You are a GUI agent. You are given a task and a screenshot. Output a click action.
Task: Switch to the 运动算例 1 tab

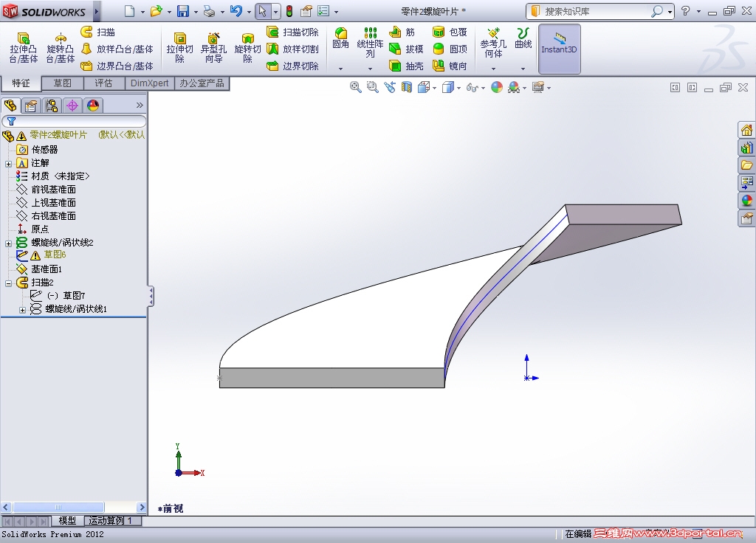113,521
